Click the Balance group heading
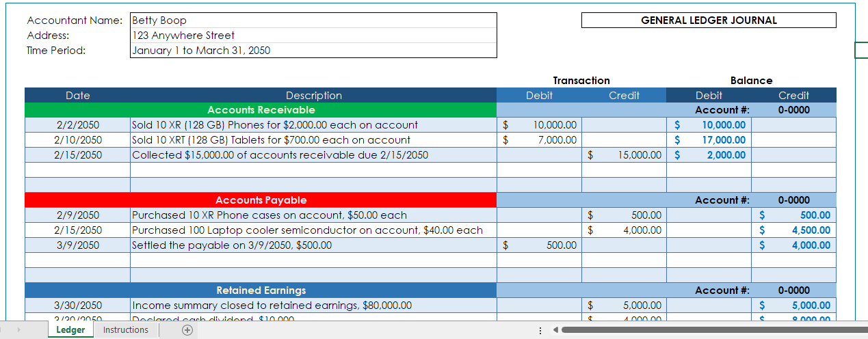Viewport: 868px width, 339px height. [x=751, y=81]
